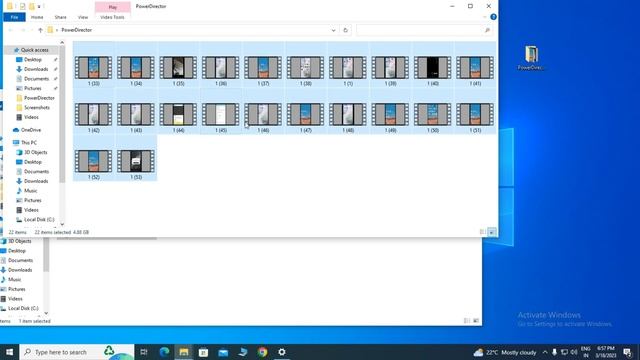This screenshot has height=360, width=640.
Task: Click the Forward navigation arrow
Action: (23, 30)
